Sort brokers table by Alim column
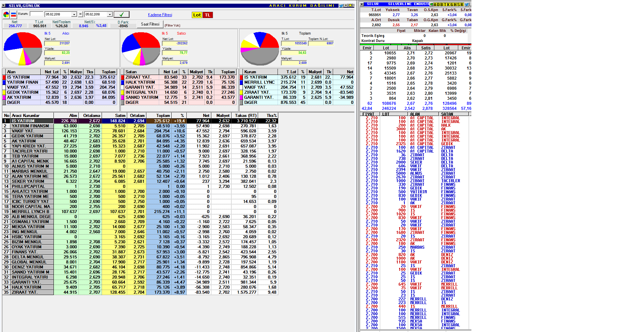Image resolution: width=644 pixels, height=332 pixels. [66, 115]
